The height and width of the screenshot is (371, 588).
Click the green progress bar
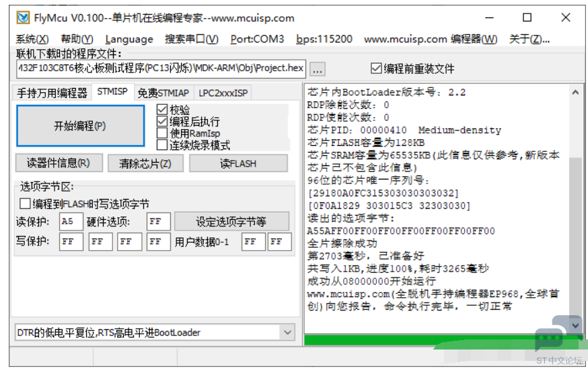(x=444, y=340)
